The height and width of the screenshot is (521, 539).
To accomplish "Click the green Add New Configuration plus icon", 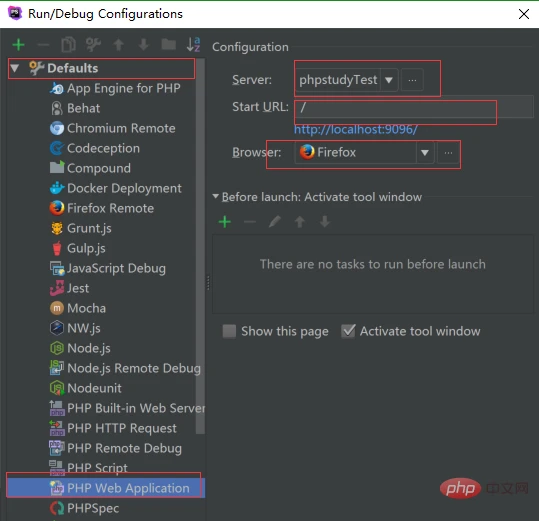I will (18, 45).
